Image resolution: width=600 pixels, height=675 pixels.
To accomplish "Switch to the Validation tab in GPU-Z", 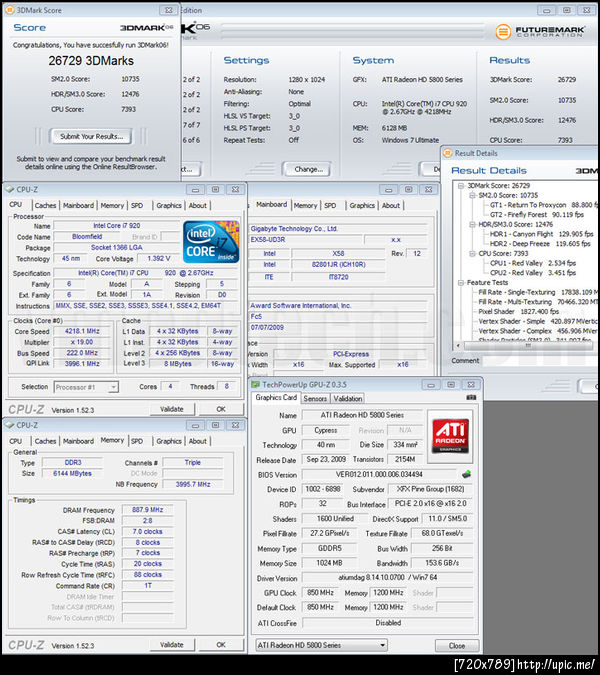I will (x=348, y=399).
